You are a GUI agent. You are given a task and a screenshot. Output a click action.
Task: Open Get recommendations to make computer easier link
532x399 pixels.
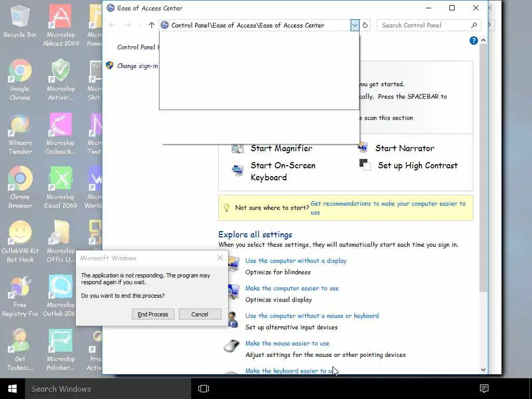[388, 208]
